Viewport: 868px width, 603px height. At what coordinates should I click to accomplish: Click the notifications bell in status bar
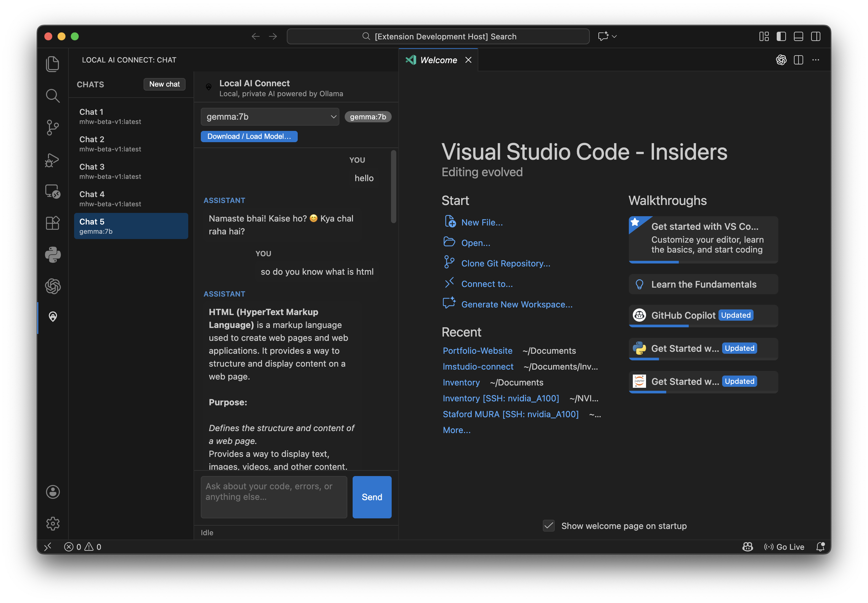(x=820, y=547)
